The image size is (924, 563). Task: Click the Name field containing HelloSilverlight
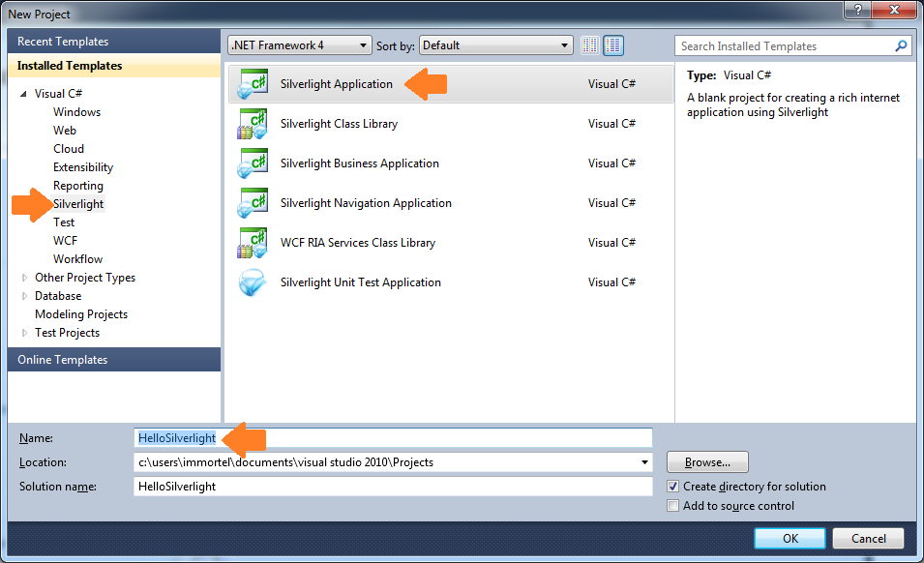[x=393, y=437]
